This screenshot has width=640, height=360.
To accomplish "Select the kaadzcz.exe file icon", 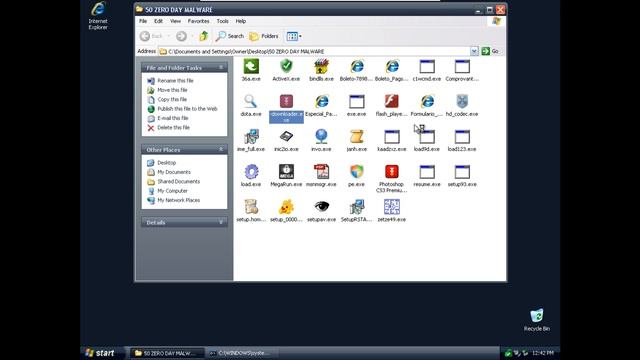I will (x=392, y=137).
